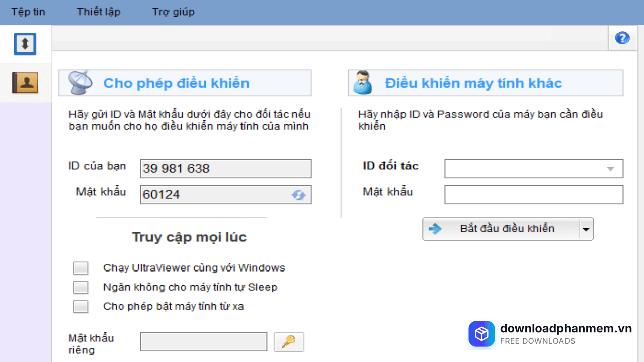Open the Bắt đầu điều khiển options dropdown

click(585, 229)
